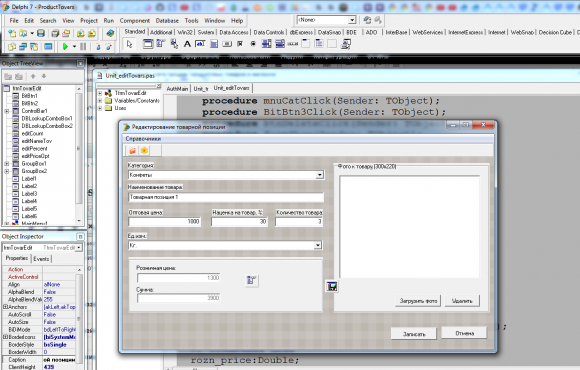580x370 pixels.
Task: Click the Object Inspector vertical scrollbar
Action: pos(79,318)
